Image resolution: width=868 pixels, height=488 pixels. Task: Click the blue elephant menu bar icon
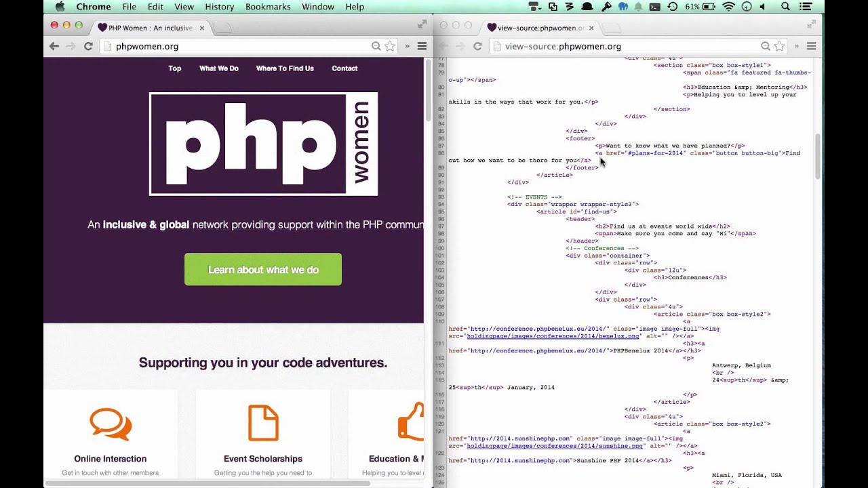(x=623, y=7)
